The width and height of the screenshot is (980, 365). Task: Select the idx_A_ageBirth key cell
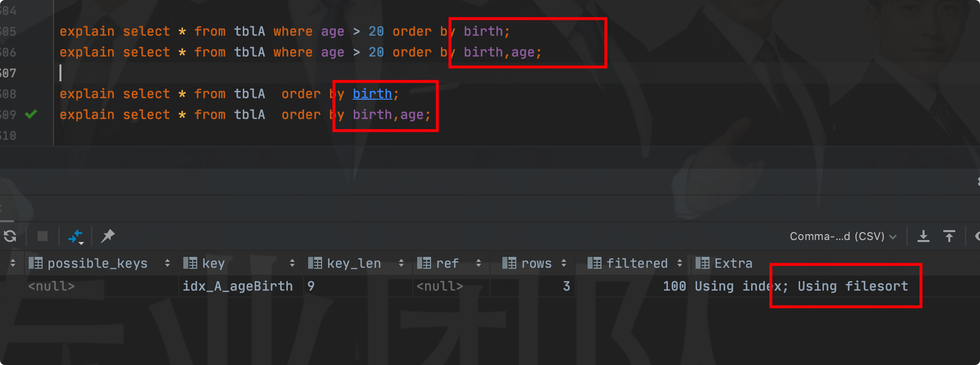[x=240, y=286]
